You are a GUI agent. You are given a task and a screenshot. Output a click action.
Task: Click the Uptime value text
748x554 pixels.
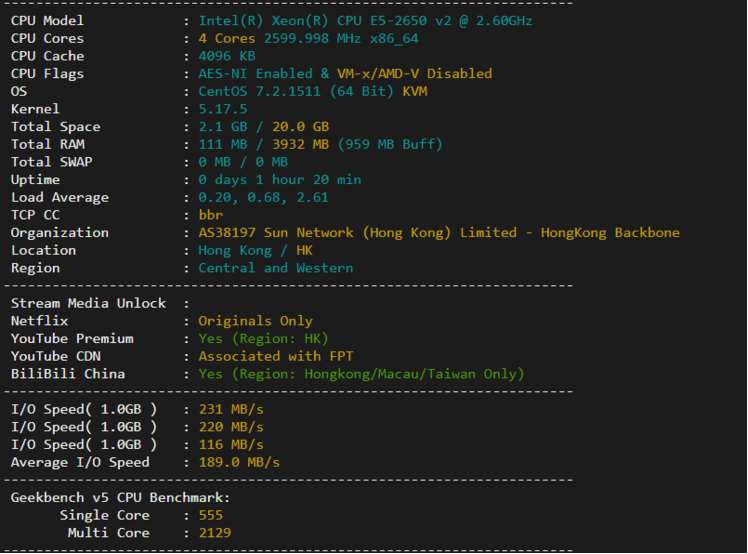tap(279, 180)
